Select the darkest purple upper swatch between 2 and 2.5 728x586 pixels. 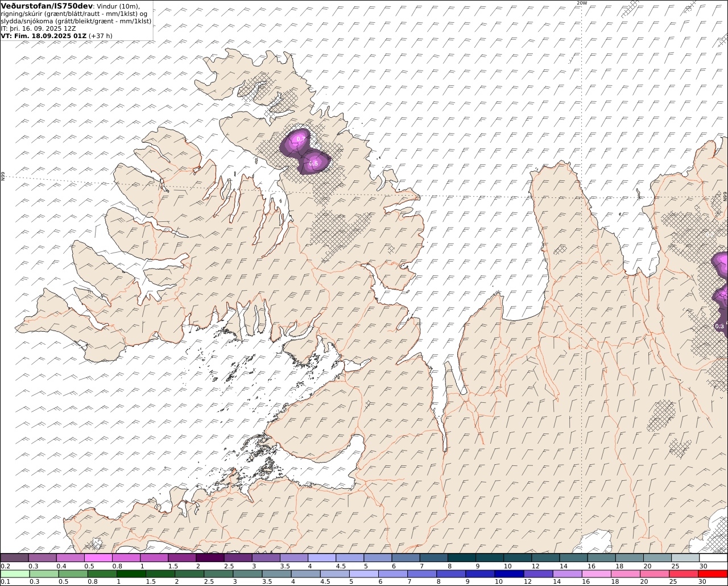210,558
